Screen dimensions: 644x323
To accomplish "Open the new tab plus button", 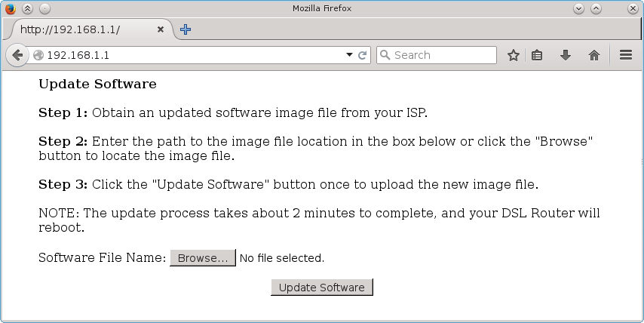I will pos(186,29).
